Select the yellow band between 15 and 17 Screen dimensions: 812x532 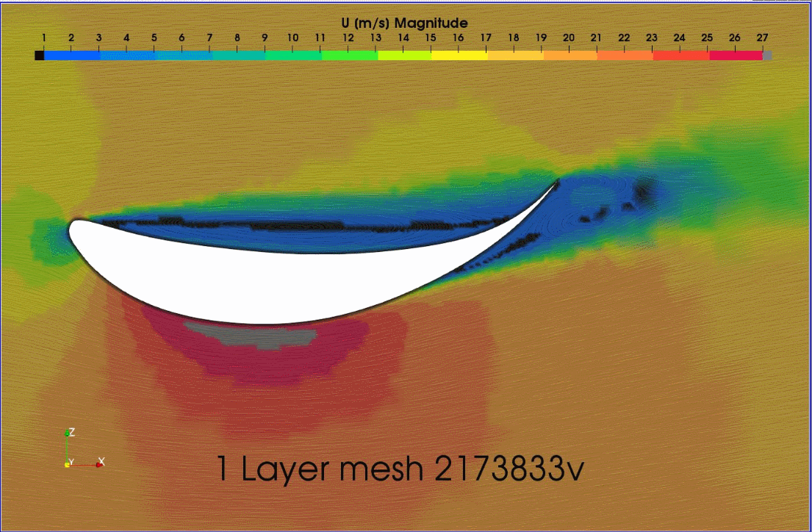459,55
